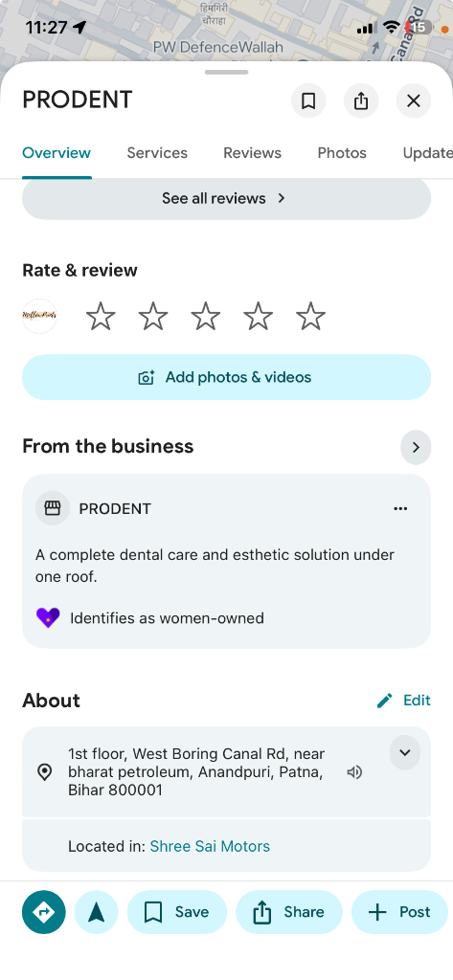Tap the purple women-owned heart icon
This screenshot has width=453, height=980.
[x=48, y=618]
